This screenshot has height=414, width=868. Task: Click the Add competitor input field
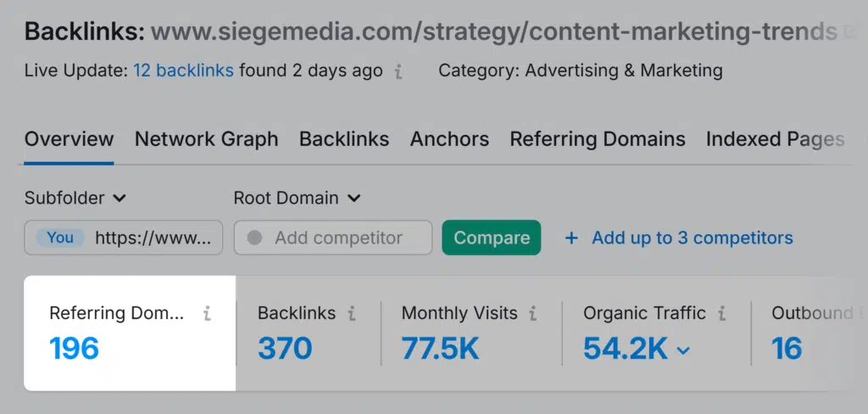pos(337,238)
